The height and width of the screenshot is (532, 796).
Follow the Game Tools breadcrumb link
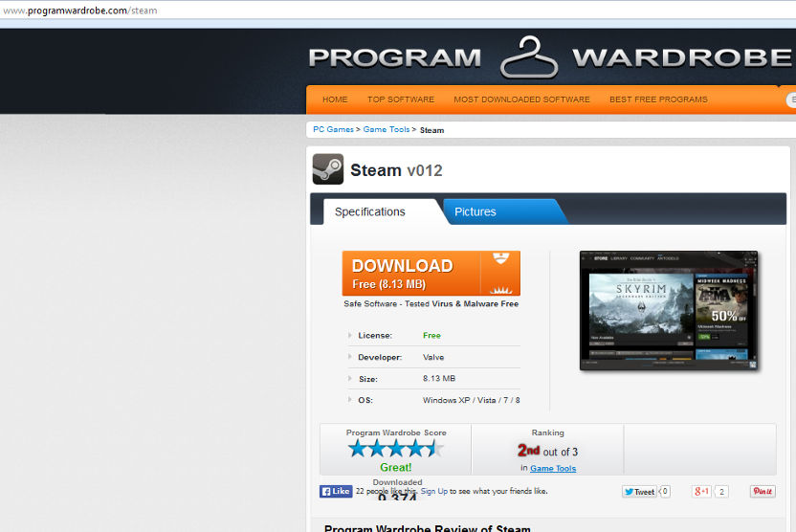click(386, 129)
